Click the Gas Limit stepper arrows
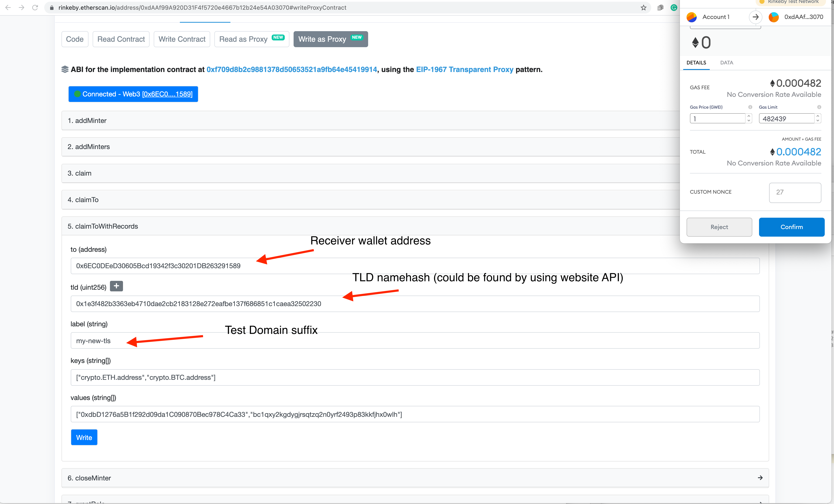The image size is (834, 504). (x=818, y=118)
